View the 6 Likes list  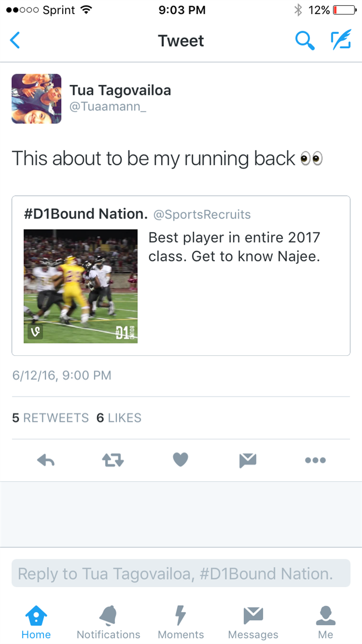[x=119, y=418]
